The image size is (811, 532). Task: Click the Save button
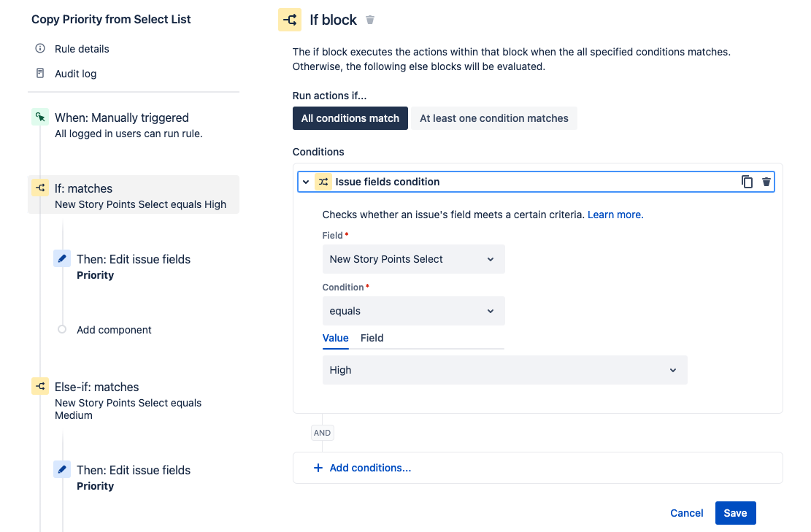point(735,513)
